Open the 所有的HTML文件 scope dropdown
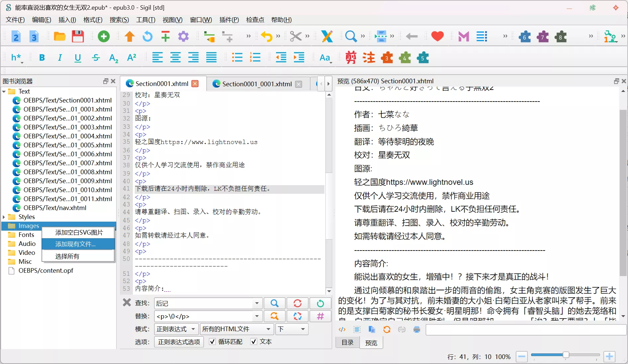The height and width of the screenshot is (364, 628). tap(236, 329)
